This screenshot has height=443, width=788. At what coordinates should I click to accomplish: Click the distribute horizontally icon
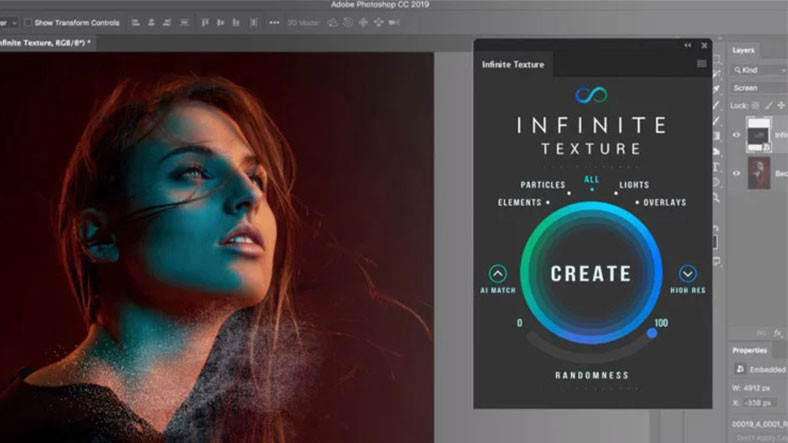point(184,23)
